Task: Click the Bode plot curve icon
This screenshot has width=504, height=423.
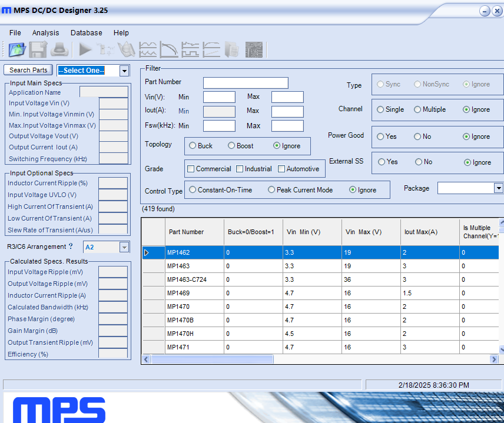Action: pos(168,49)
